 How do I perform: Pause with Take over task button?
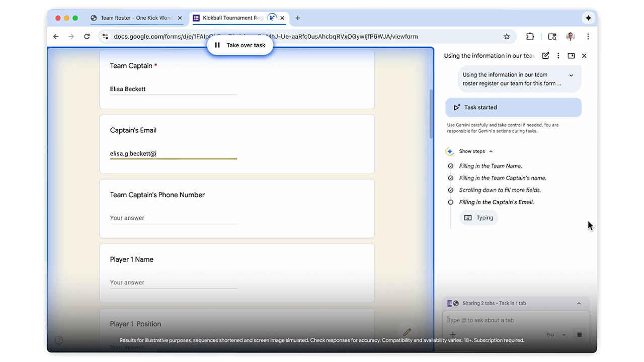[240, 45]
